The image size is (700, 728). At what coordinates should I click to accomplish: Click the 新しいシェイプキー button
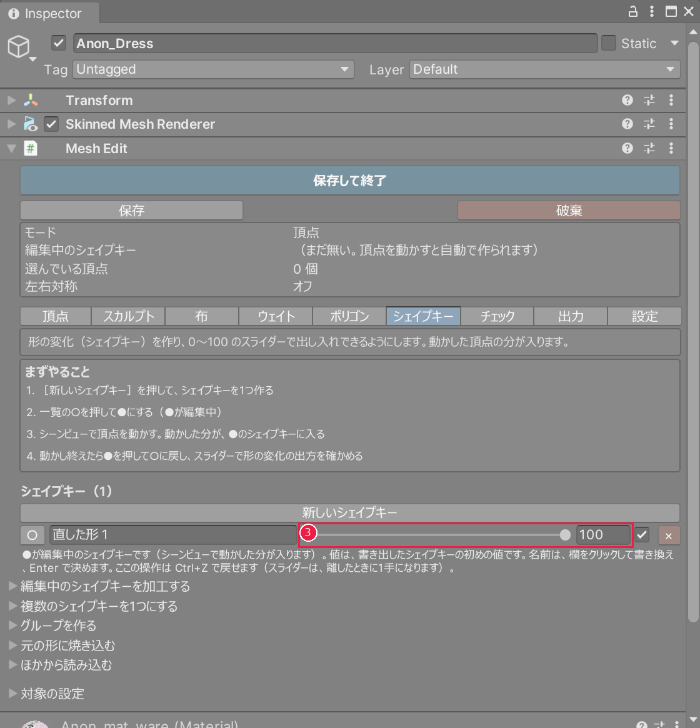tap(350, 513)
